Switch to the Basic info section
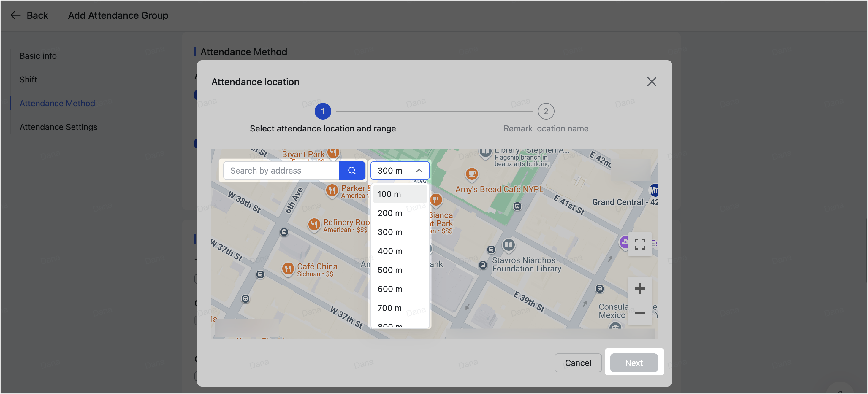 tap(38, 55)
